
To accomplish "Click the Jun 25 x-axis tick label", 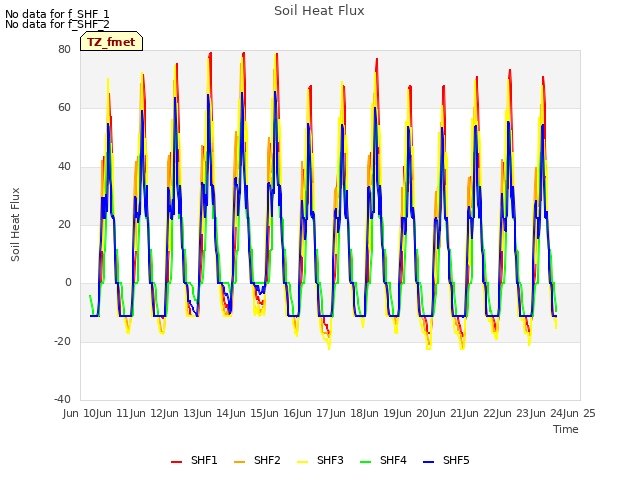I will coord(580,413).
